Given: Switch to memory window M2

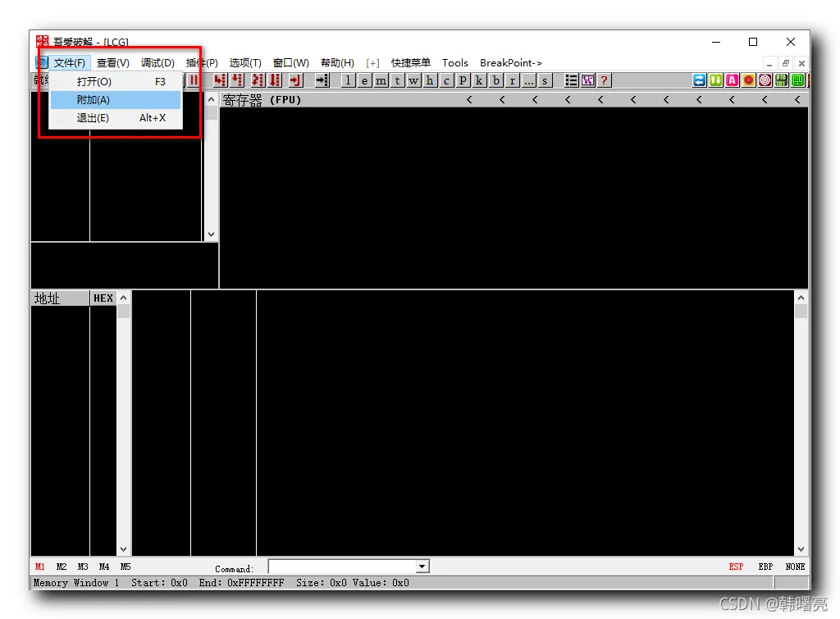Looking at the screenshot, I should [x=62, y=567].
